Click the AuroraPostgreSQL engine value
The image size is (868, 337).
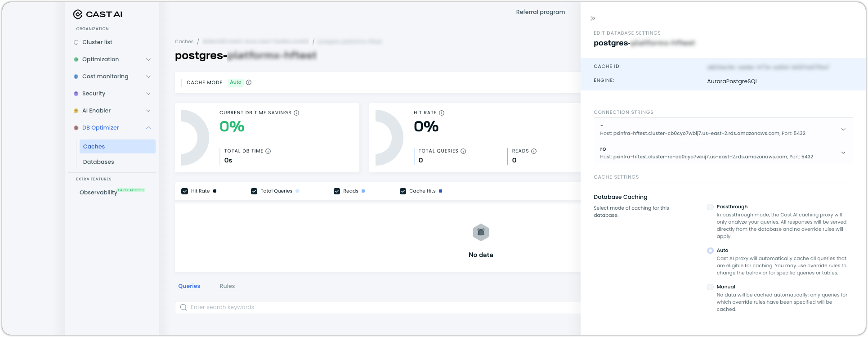pos(732,81)
